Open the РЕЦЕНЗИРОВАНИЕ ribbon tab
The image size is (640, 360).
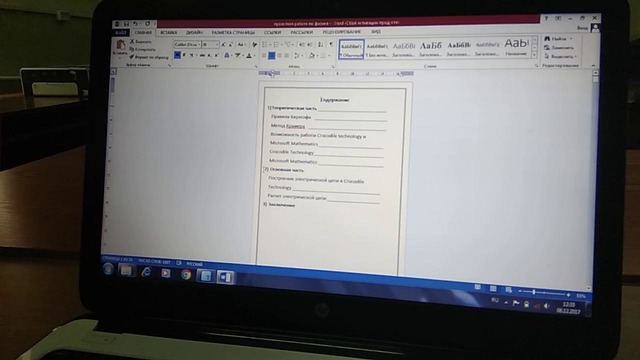pyautogui.click(x=342, y=32)
